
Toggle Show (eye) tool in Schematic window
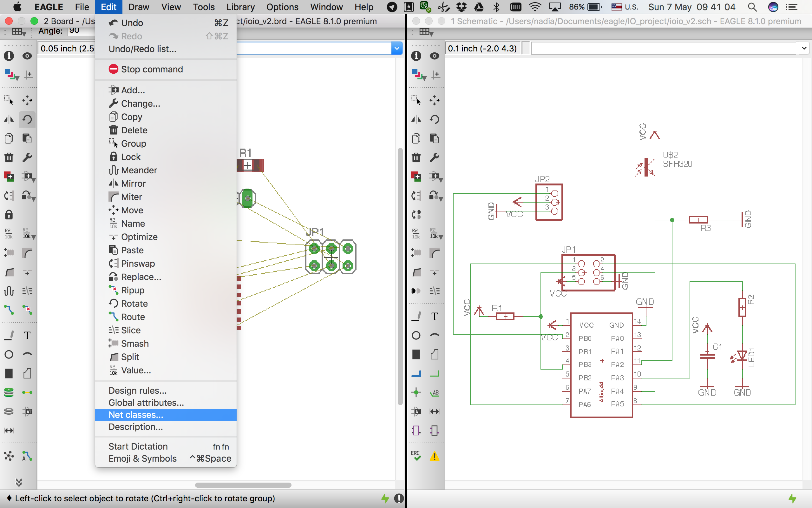point(434,56)
